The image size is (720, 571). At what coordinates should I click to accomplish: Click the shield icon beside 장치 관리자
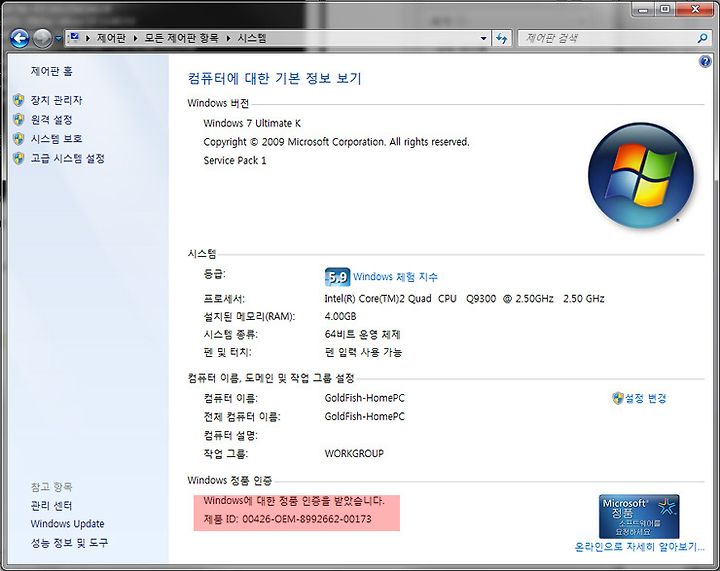click(18, 100)
